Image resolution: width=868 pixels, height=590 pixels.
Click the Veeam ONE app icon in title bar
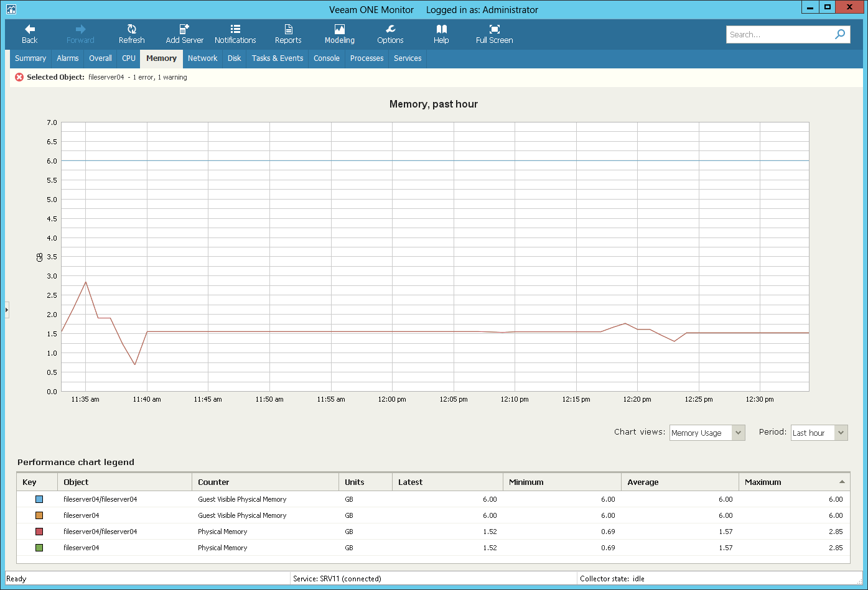pyautogui.click(x=11, y=9)
